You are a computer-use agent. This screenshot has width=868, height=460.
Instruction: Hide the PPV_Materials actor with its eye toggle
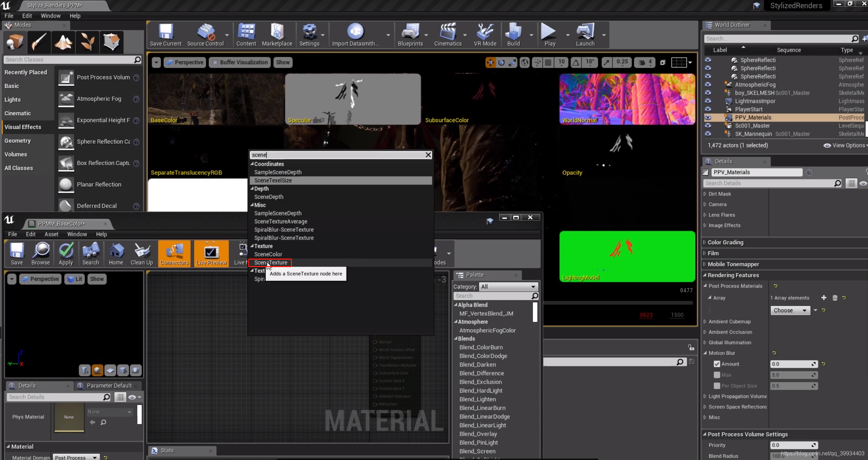click(708, 117)
